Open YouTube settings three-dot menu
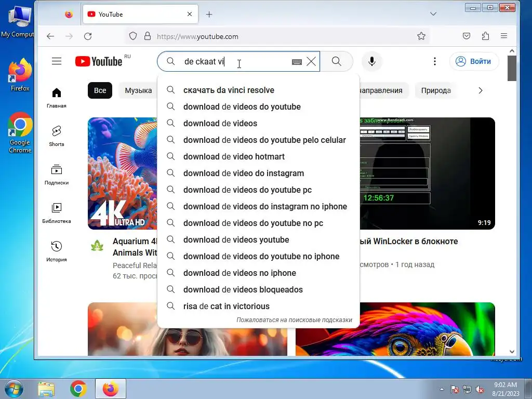This screenshot has width=532, height=399. coord(435,61)
